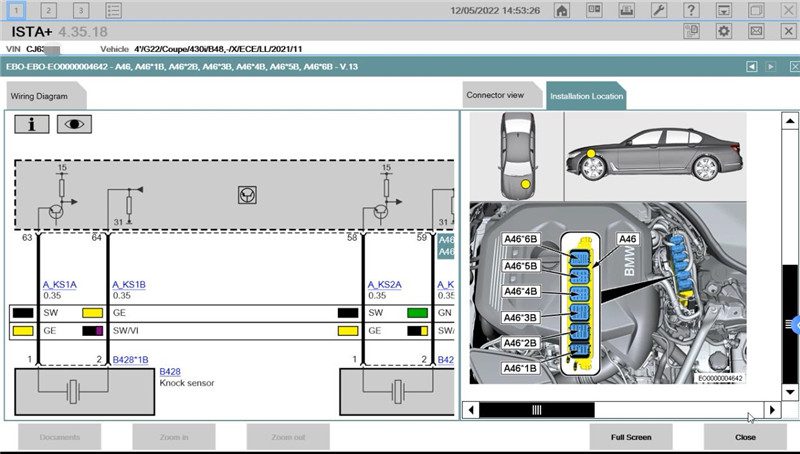800x454 pixels.
Task: Open the operations list icon
Action: tap(113, 10)
